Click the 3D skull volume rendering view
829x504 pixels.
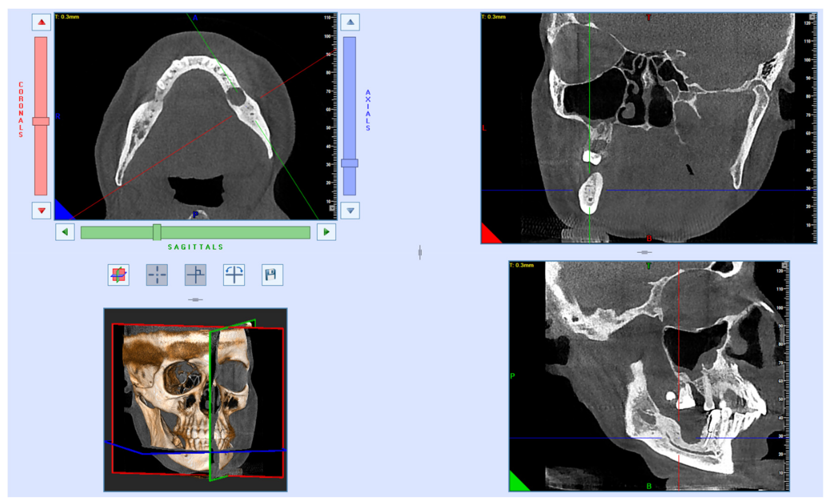click(x=195, y=400)
